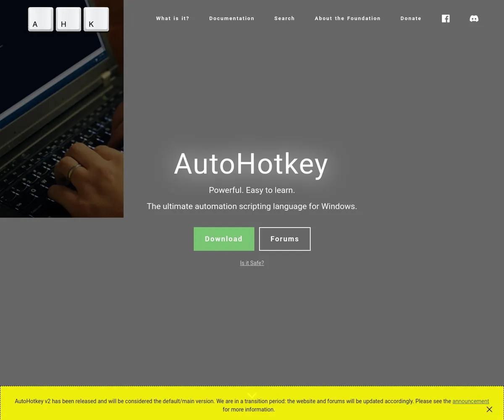Select Search in the top navigation

coord(284,18)
